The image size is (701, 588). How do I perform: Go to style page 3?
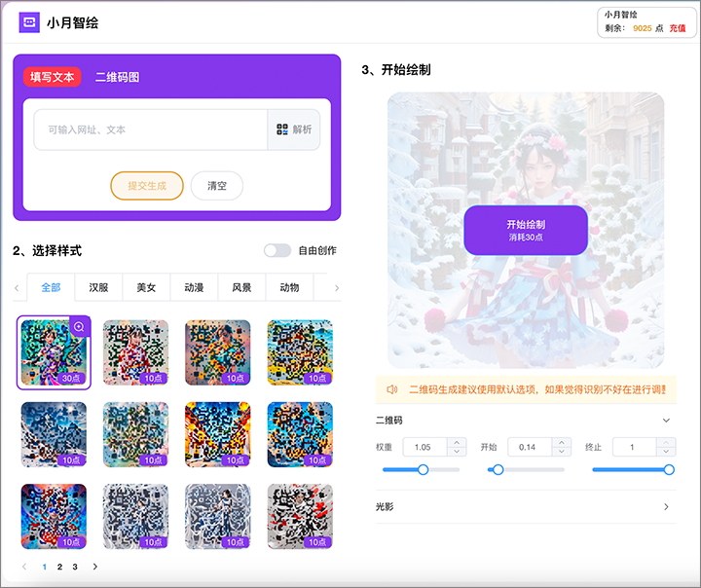(x=75, y=567)
